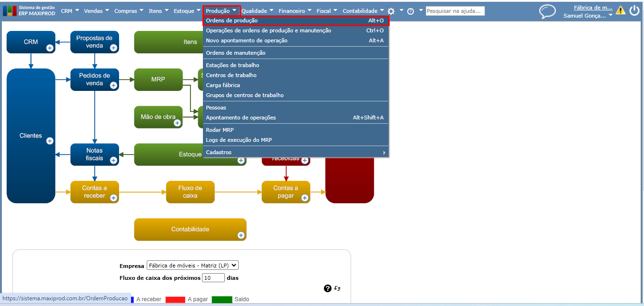Viewport: 644px width, 306px height.
Task: Click the Fábrica de m... company link
Action: [x=593, y=8]
